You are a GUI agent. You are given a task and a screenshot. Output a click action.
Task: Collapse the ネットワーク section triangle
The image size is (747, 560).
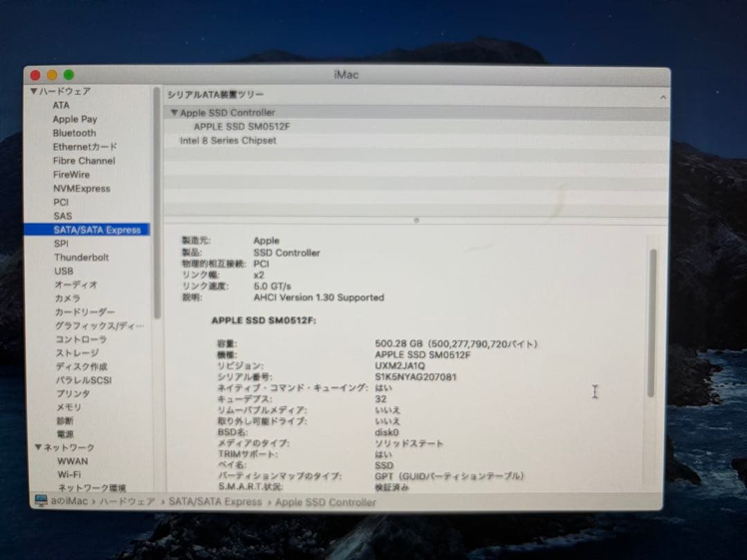pyautogui.click(x=38, y=447)
